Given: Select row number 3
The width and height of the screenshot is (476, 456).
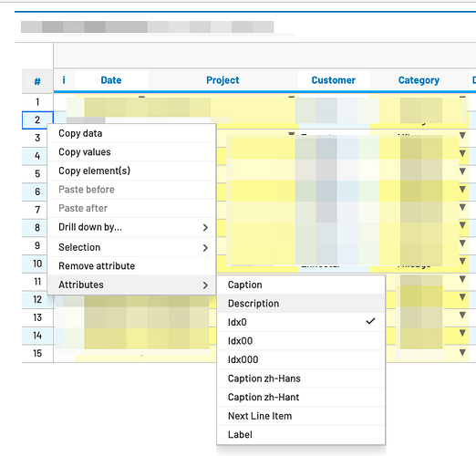Looking at the screenshot, I should click(37, 138).
